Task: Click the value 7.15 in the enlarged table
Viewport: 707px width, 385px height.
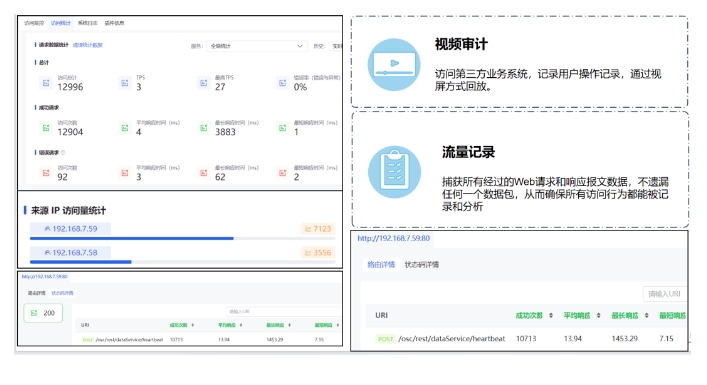Action: click(666, 339)
